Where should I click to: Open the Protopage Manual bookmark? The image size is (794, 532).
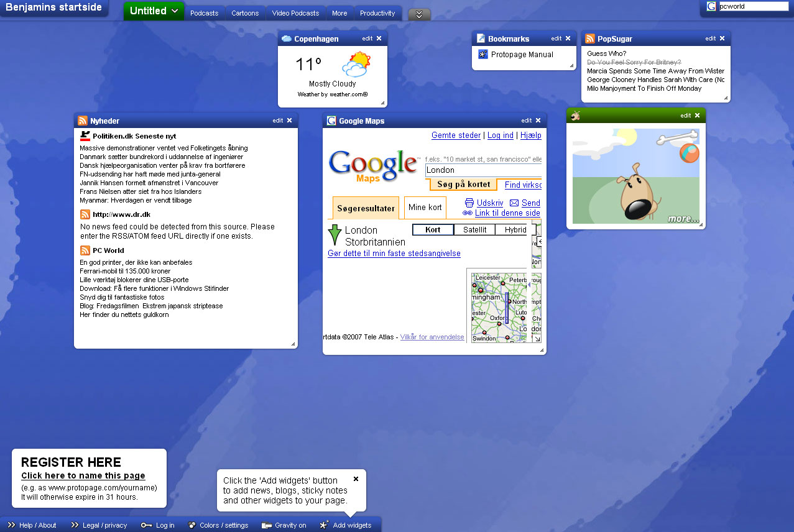[522, 55]
